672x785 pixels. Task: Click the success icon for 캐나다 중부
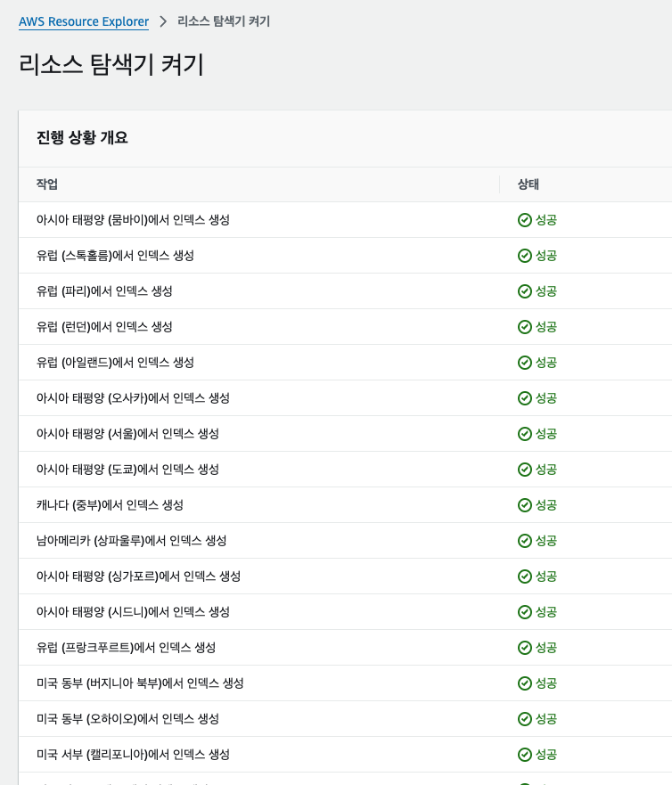525,505
